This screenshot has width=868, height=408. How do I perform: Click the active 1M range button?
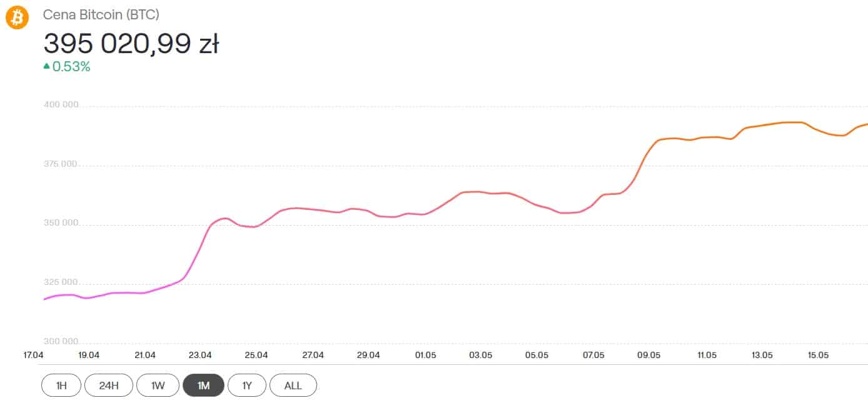pos(203,386)
